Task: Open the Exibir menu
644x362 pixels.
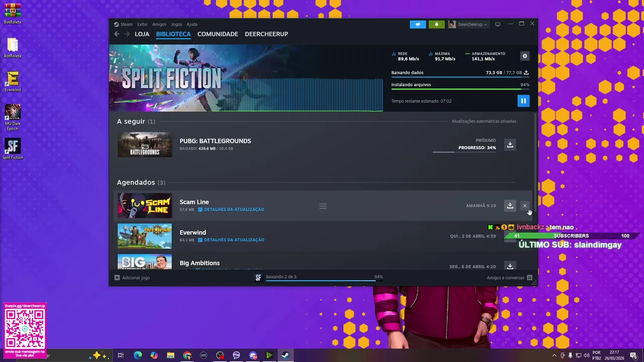Action: 142,24
